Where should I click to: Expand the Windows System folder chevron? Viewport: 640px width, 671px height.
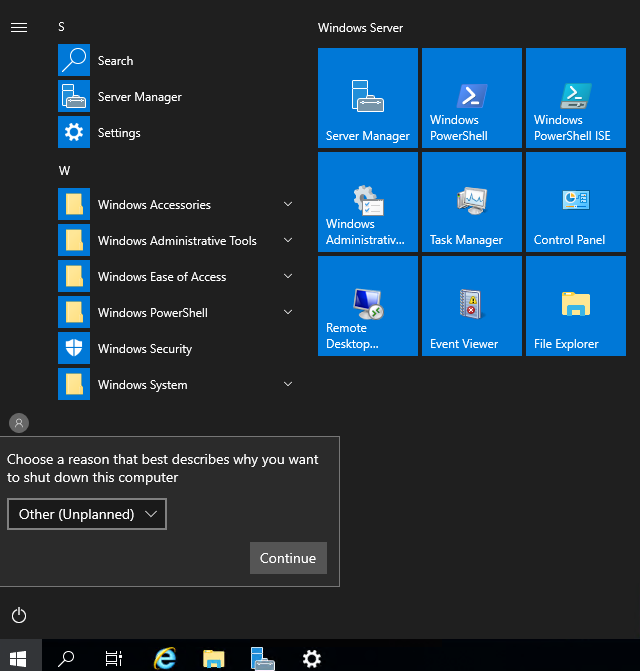pyautogui.click(x=288, y=384)
